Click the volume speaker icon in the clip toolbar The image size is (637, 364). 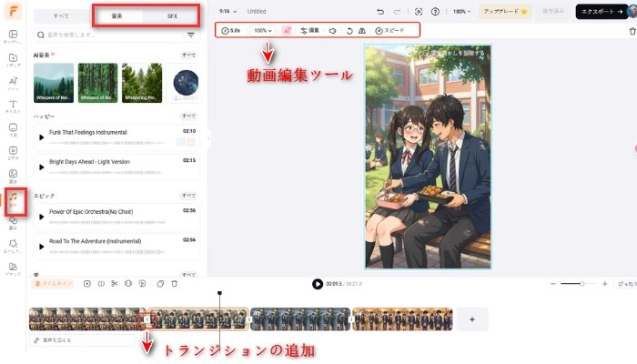tap(333, 31)
